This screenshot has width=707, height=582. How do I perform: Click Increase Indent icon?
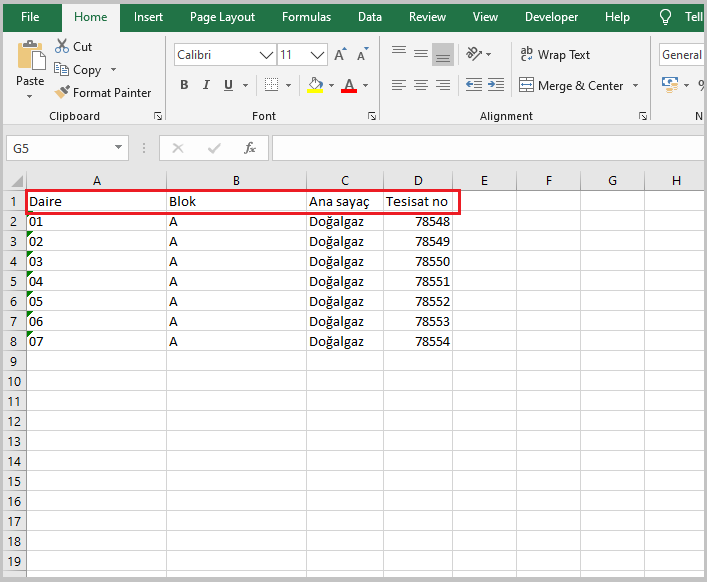[x=496, y=85]
